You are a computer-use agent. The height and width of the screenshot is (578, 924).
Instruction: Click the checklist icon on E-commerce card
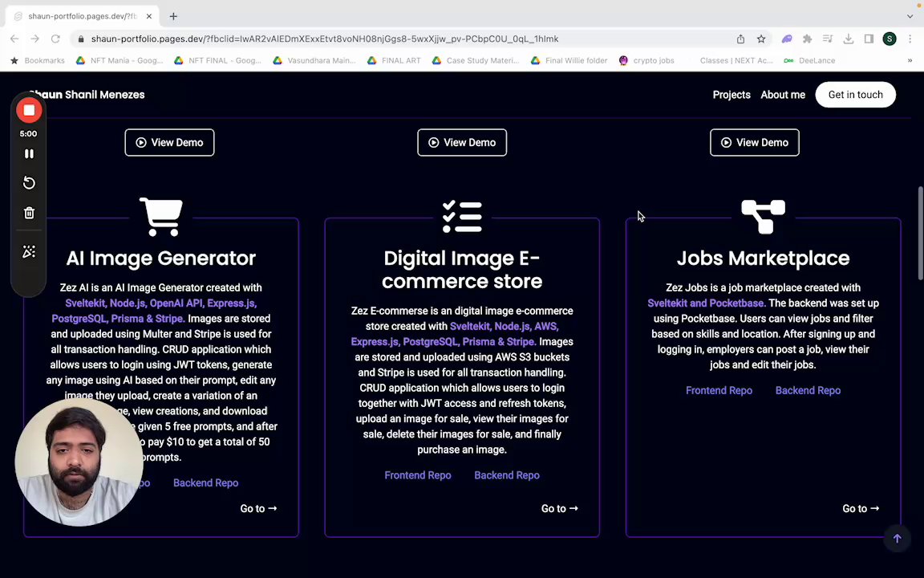[x=462, y=217]
